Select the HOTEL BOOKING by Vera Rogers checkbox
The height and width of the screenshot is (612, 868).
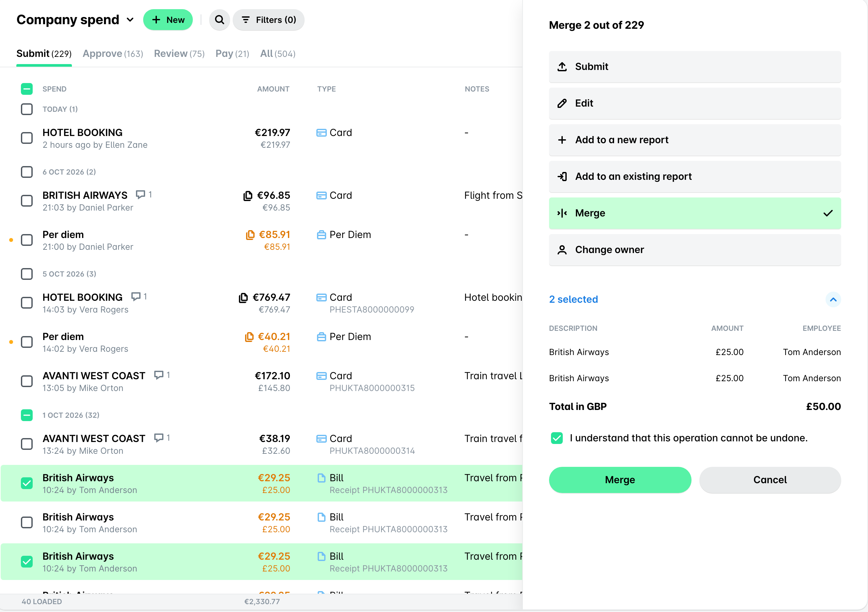point(27,303)
